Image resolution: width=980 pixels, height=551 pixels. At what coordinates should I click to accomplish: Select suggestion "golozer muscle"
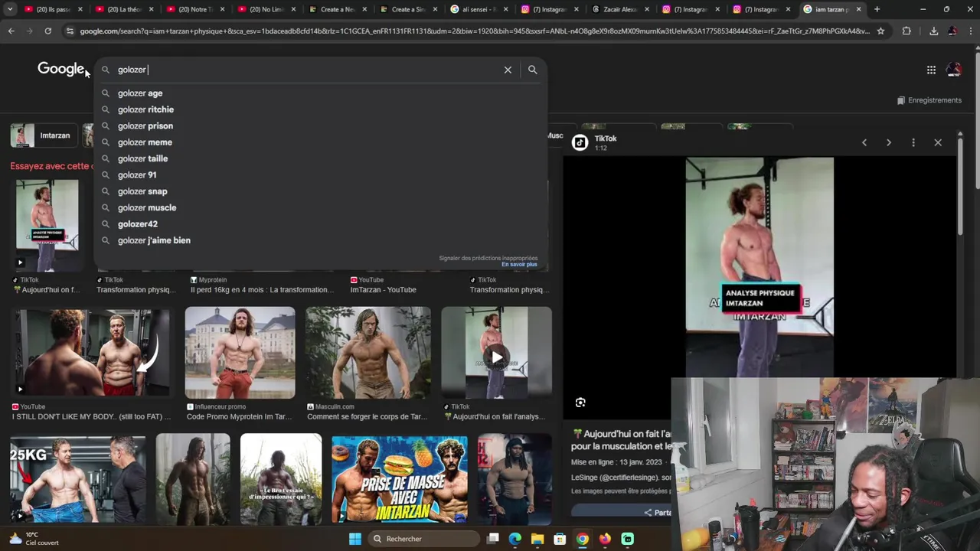pyautogui.click(x=320, y=207)
